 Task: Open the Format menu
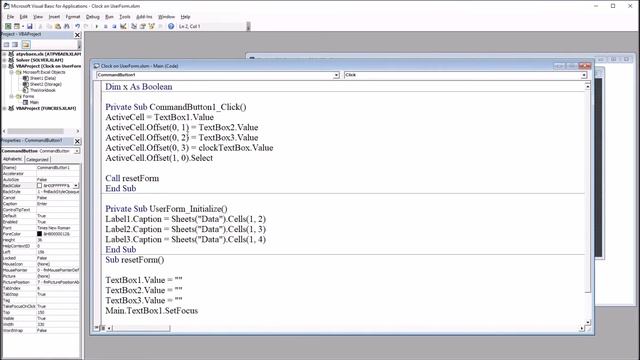73,17
